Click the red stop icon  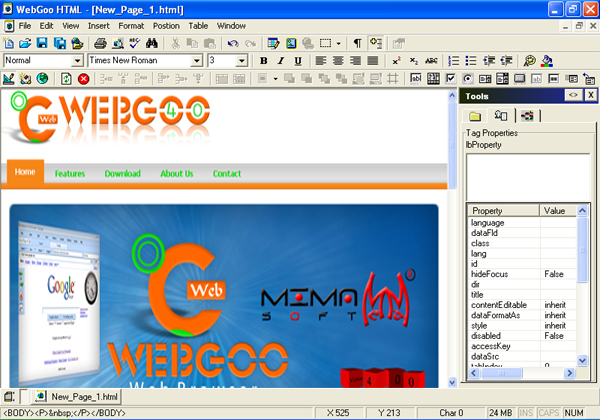click(84, 78)
